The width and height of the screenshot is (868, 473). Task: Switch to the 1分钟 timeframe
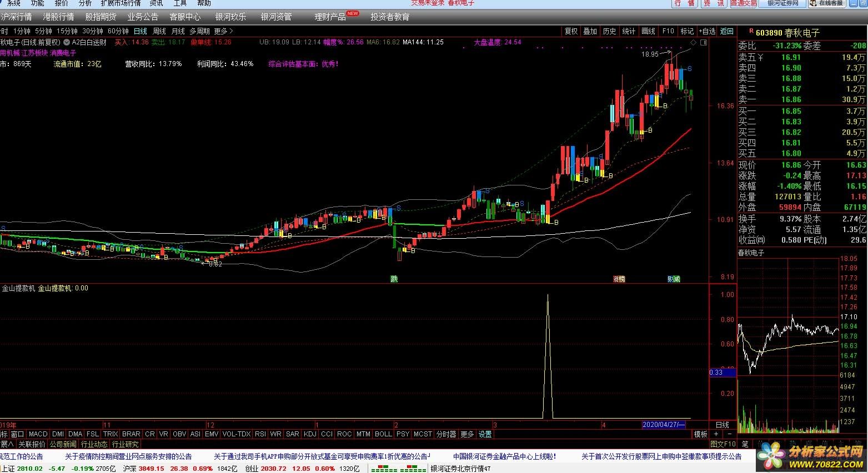click(x=22, y=31)
